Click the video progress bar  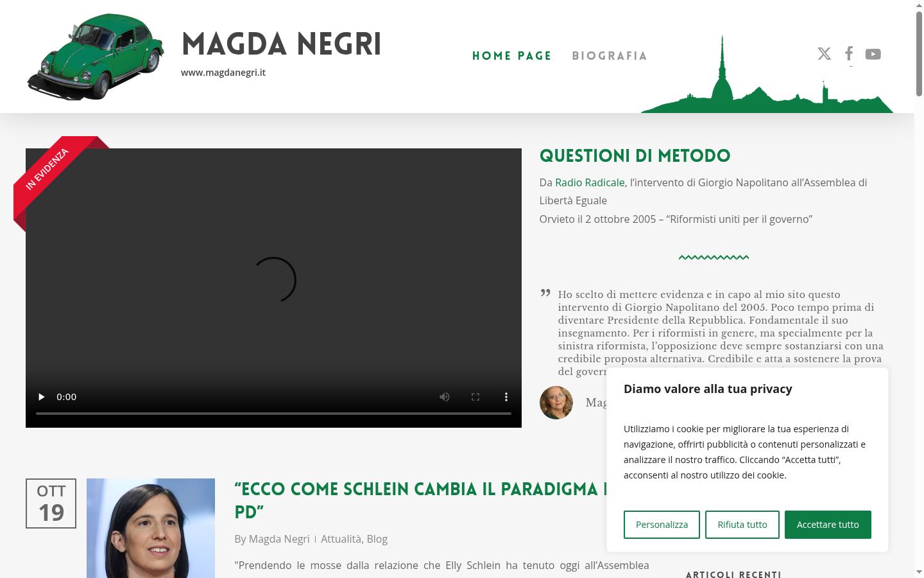[273, 414]
